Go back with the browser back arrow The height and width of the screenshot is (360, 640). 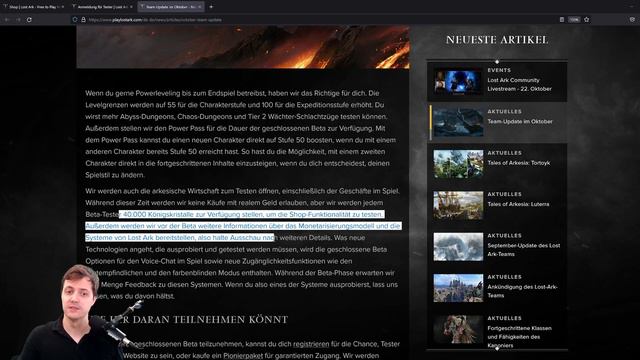coord(7,20)
